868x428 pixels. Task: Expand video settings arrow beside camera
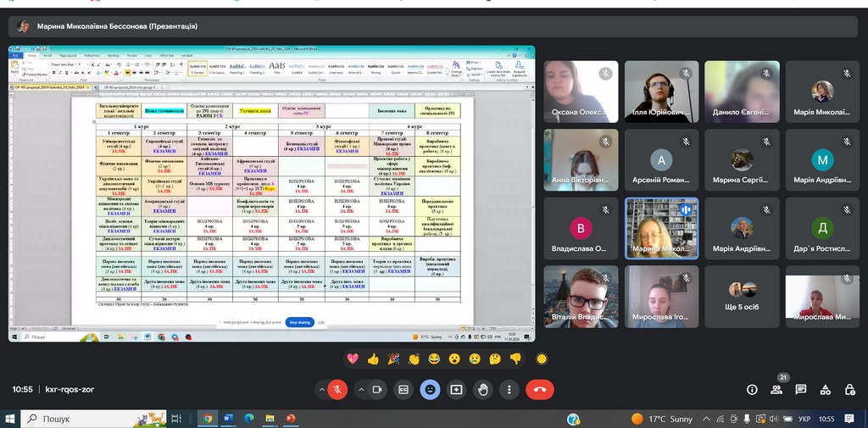click(361, 389)
